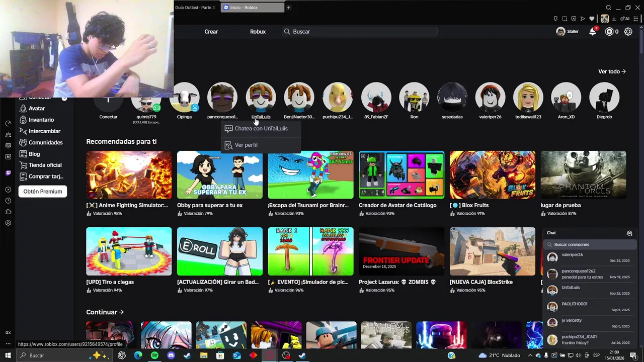Open the ad blocker shield icon
The image size is (644, 362).
coord(574,19)
